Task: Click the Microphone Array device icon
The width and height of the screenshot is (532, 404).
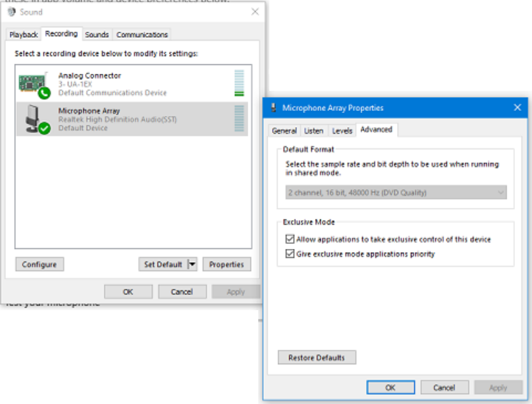Action: coord(38,119)
